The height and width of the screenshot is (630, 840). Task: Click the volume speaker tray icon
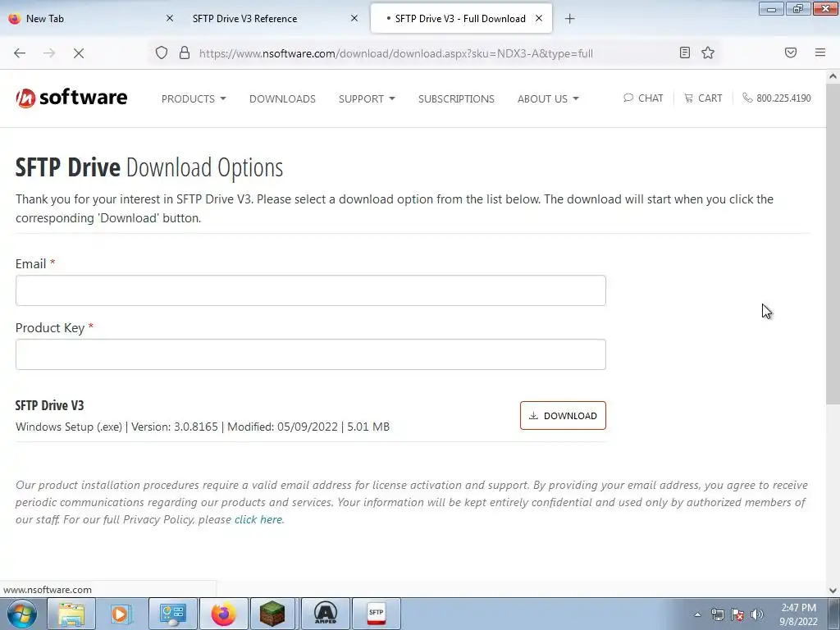coord(756,614)
